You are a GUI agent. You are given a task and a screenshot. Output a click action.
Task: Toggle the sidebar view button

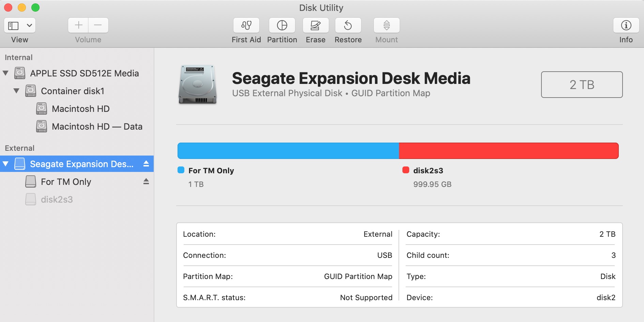[x=13, y=26]
